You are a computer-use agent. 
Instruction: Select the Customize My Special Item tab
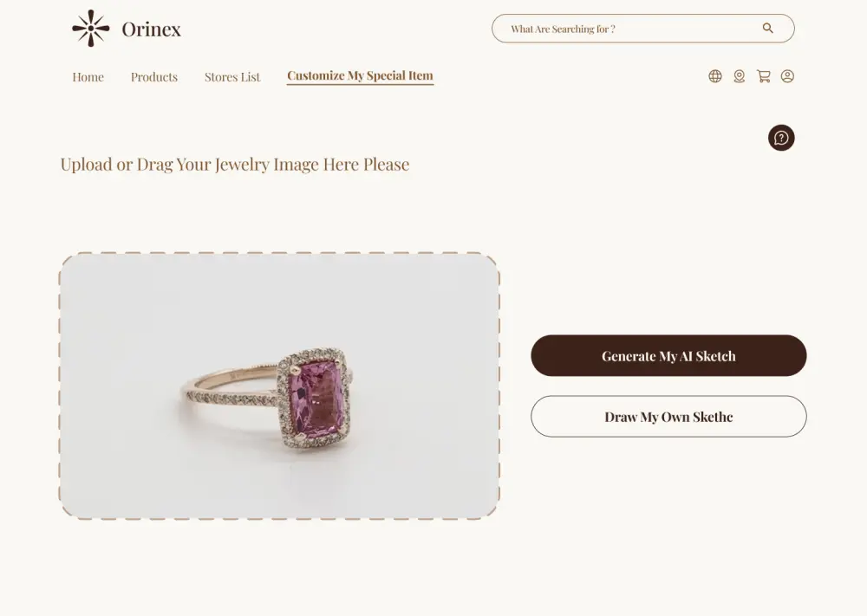pos(360,76)
